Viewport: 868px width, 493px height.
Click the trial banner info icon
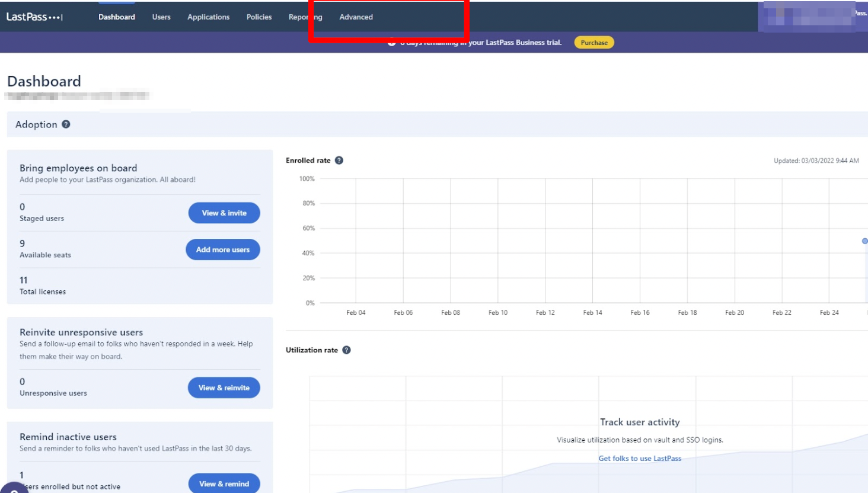point(391,43)
